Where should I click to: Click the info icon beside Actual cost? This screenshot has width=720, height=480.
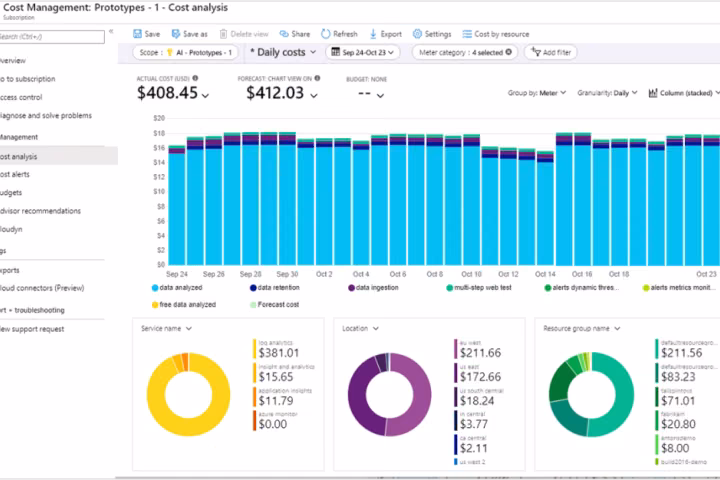[195, 78]
